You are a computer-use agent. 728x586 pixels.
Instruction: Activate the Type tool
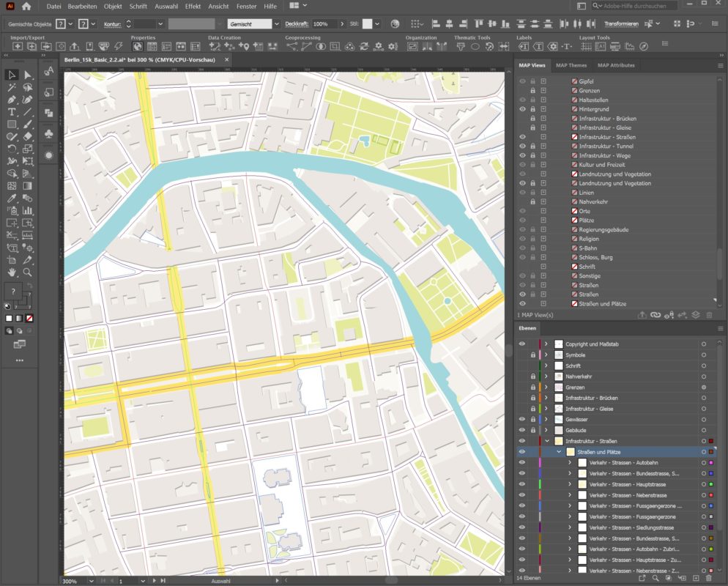pos(10,111)
